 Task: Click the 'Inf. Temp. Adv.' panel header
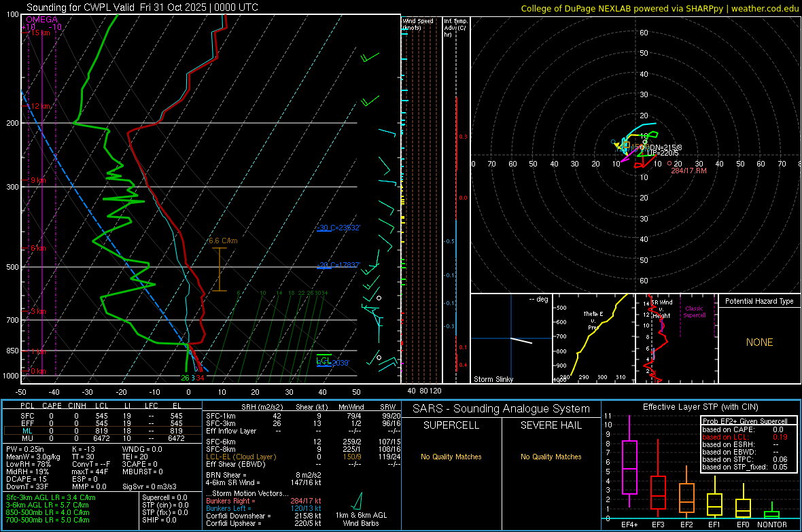455,28
